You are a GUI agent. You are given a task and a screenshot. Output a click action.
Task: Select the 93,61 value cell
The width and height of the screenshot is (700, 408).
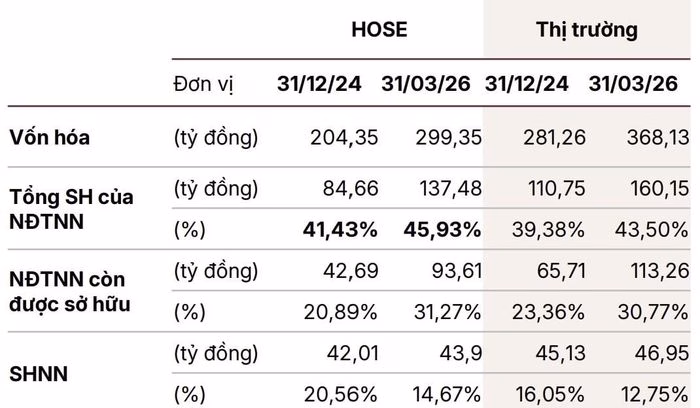pyautogui.click(x=457, y=271)
